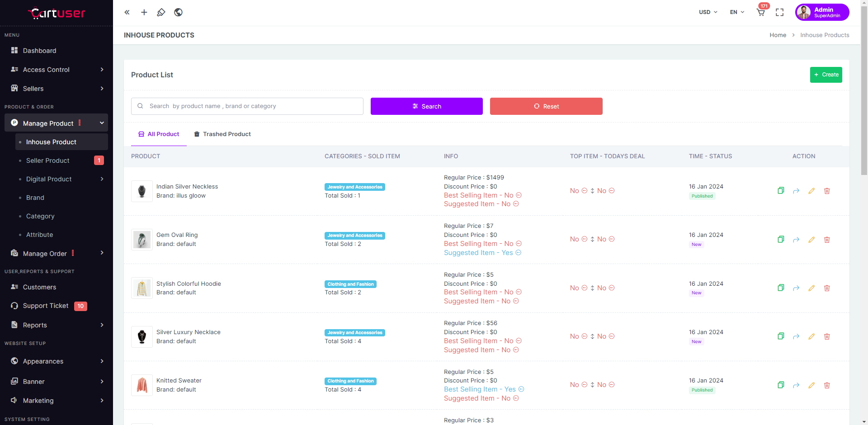The width and height of the screenshot is (868, 425).
Task: Open the EN language dropdown
Action: 737,12
